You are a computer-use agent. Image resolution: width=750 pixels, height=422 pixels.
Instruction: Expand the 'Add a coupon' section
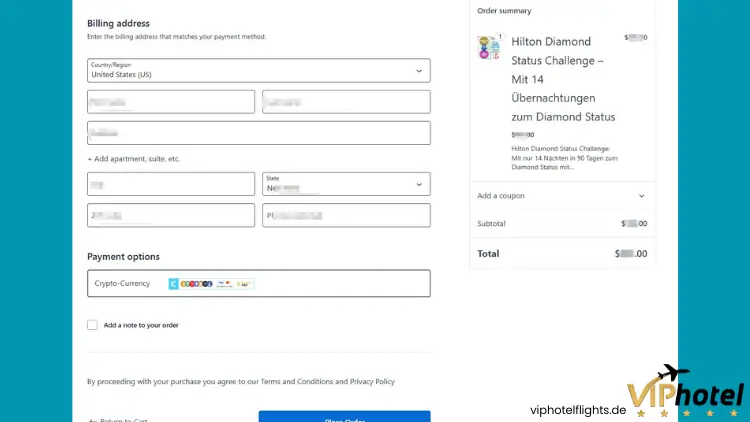tap(561, 196)
